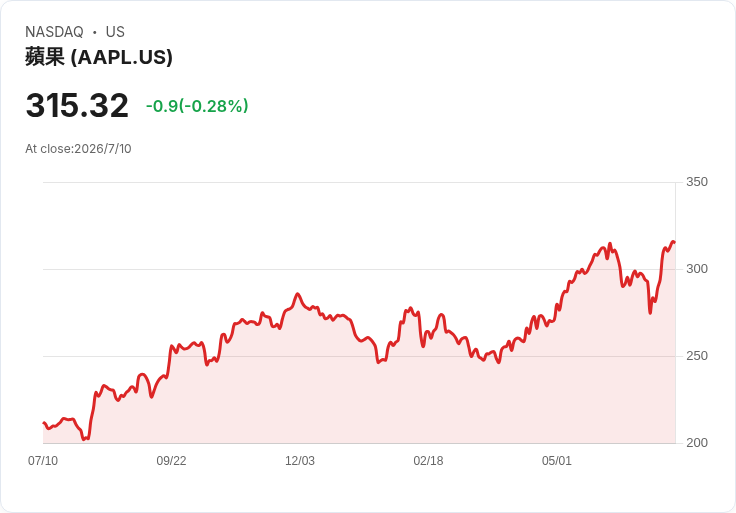Image resolution: width=736 pixels, height=513 pixels.
Task: Click the 250 price axis label
Action: 697,356
